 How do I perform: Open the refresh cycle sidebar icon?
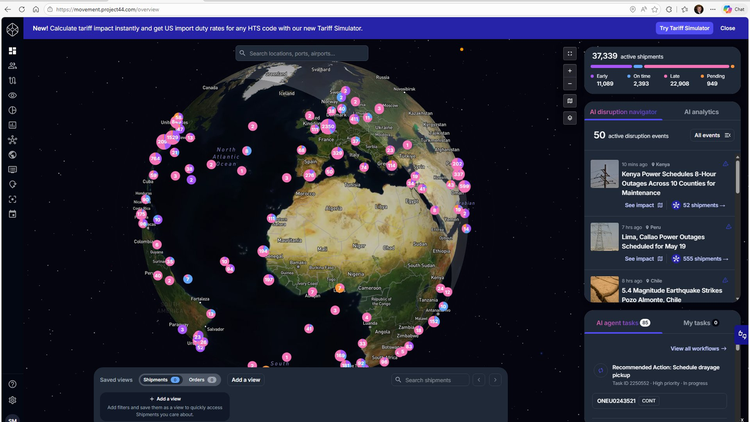(12, 184)
